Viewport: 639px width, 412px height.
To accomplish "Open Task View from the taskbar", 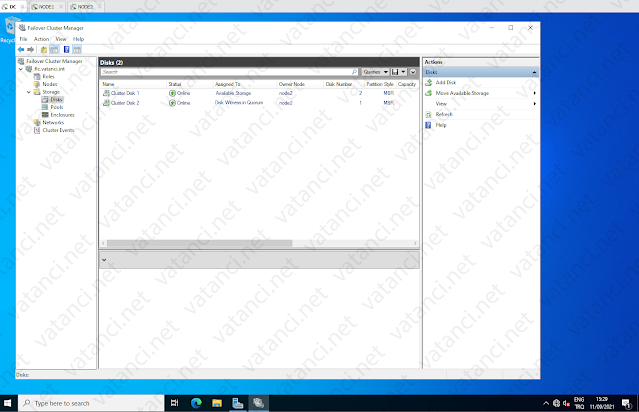I will (x=175, y=403).
